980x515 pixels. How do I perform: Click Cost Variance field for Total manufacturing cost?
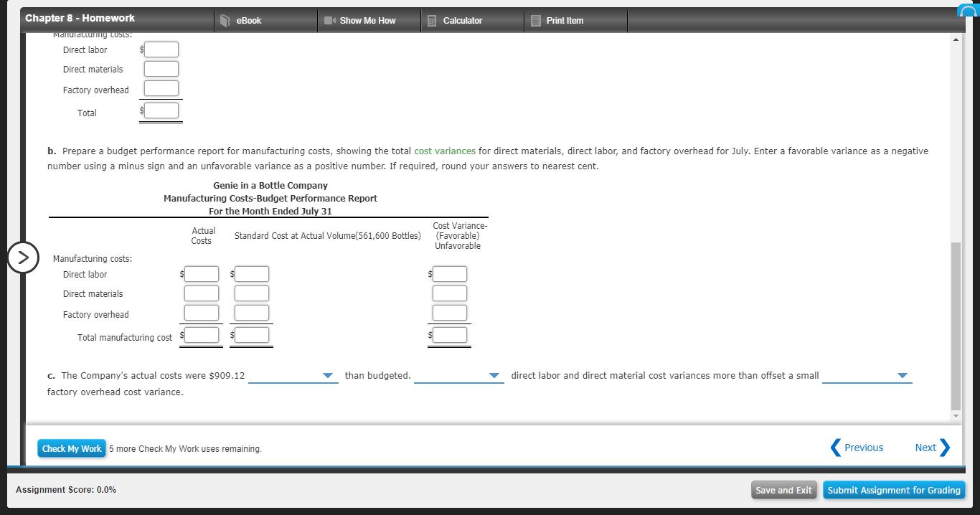pyautogui.click(x=450, y=335)
